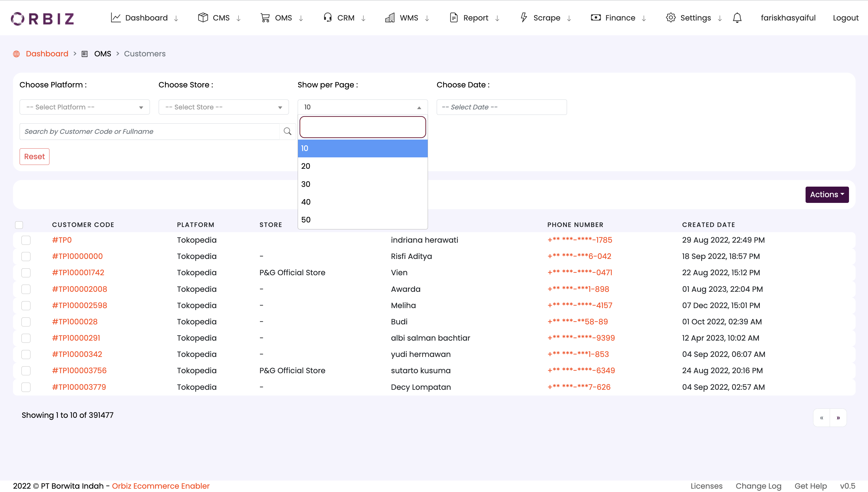
Task: Open customer code #TP100003779
Action: point(79,387)
